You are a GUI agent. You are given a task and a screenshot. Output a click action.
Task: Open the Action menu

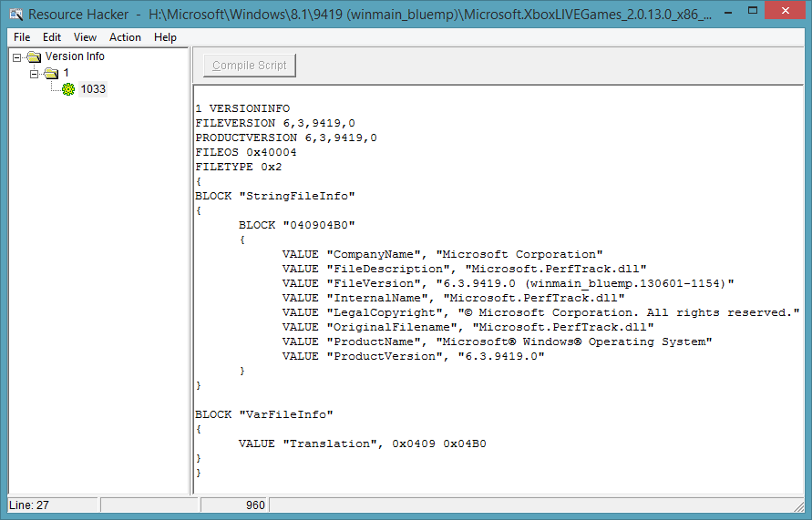tap(125, 37)
